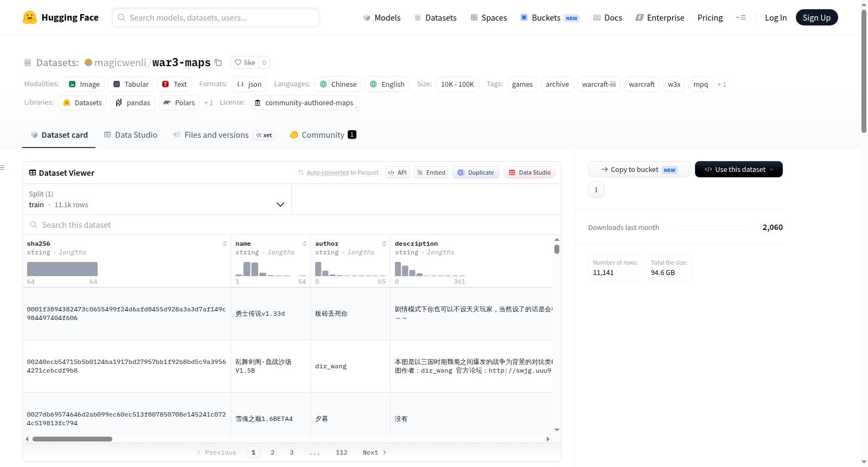Go to page 112 of dataset viewer

pyautogui.click(x=341, y=452)
